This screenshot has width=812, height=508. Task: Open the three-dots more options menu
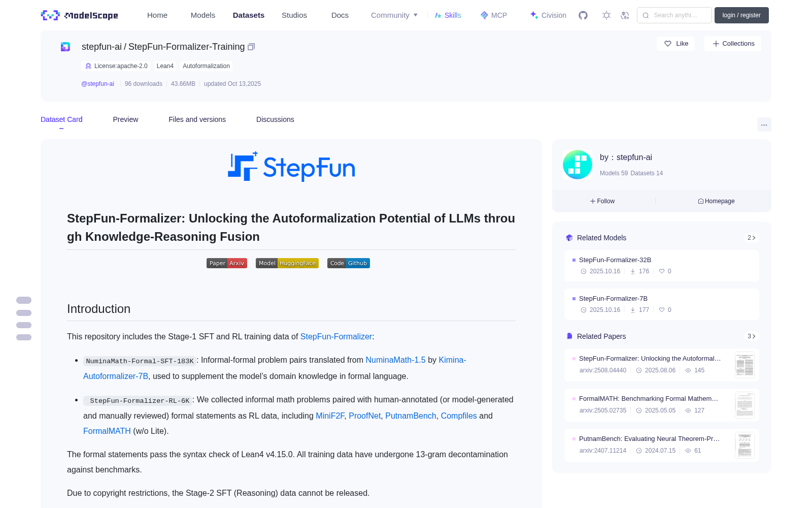pyautogui.click(x=764, y=124)
